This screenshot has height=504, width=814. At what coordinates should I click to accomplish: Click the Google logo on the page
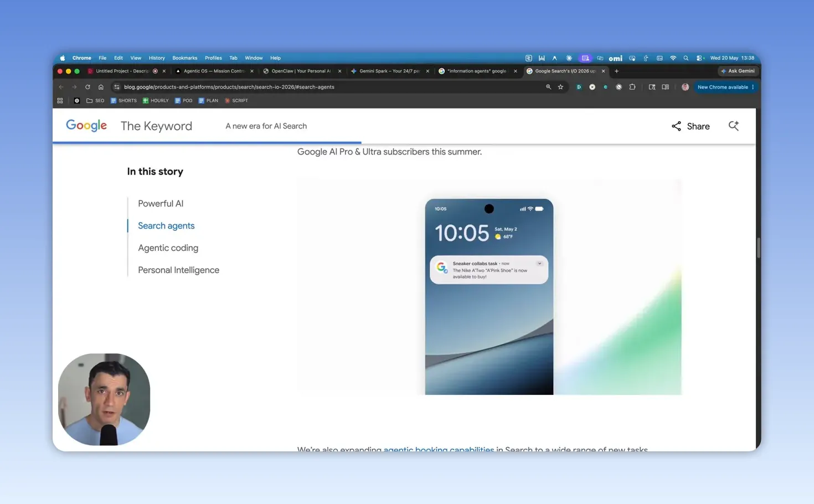coord(86,126)
